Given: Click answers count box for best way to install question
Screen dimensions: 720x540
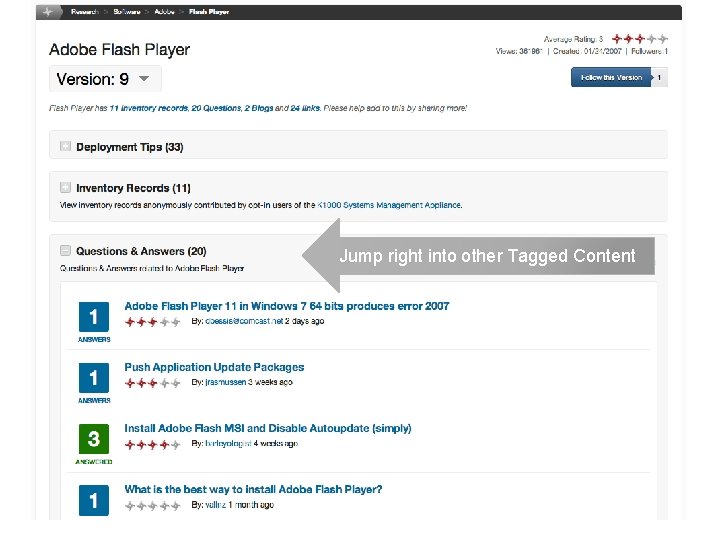Looking at the screenshot, I should tap(94, 501).
